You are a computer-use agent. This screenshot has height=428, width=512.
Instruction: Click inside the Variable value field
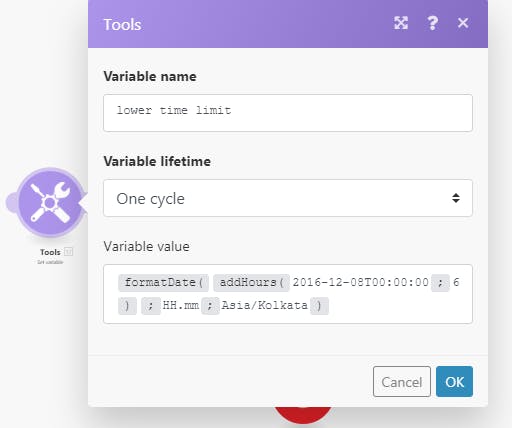pos(288,294)
